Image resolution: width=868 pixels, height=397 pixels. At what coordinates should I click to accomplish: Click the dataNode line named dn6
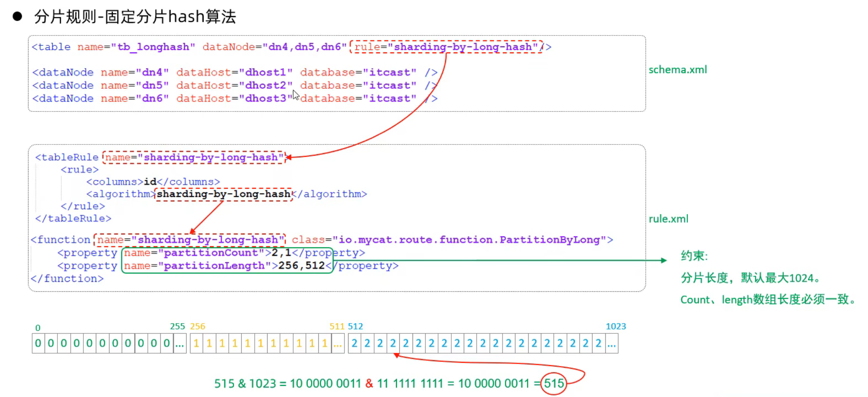click(x=234, y=99)
